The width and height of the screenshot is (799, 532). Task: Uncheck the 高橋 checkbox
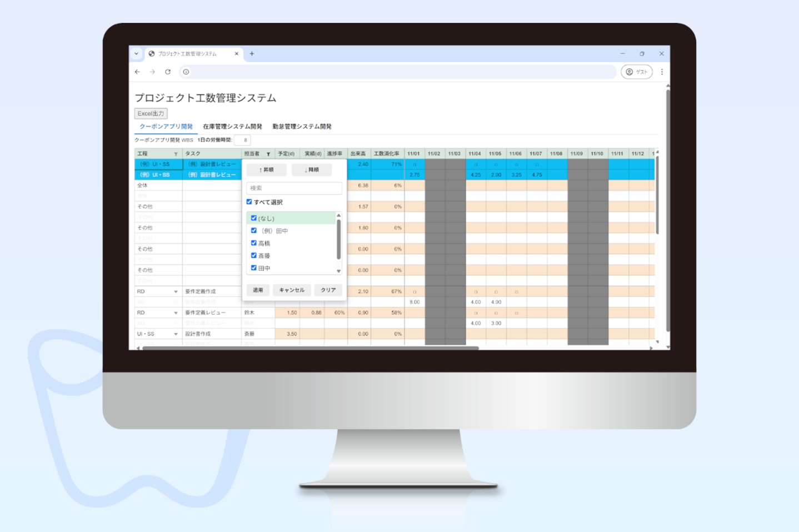[254, 243]
